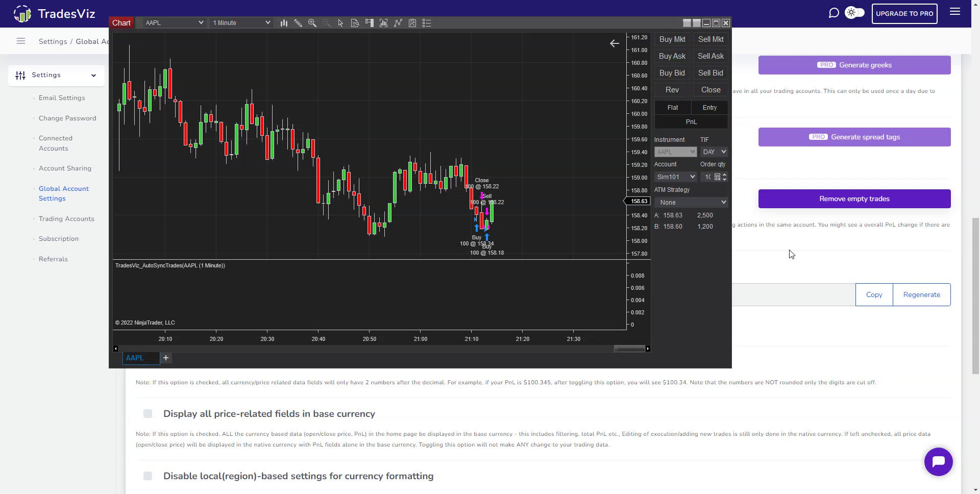
Task: Click the zoom out magnifier icon
Action: coord(327,23)
